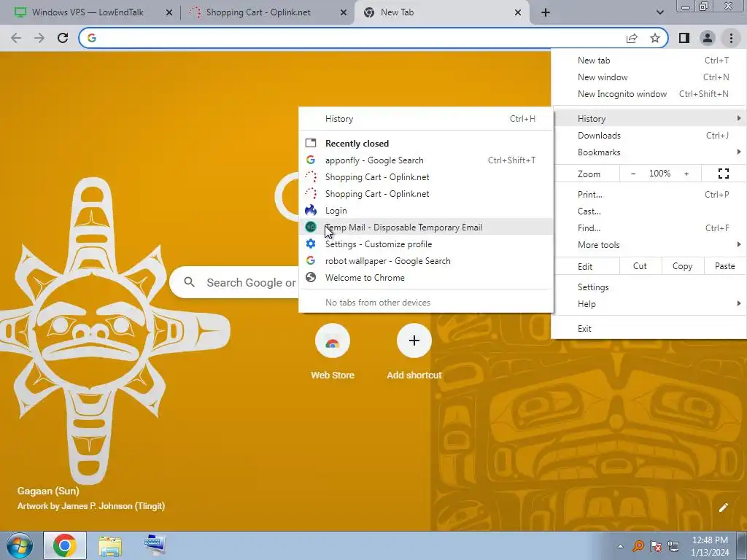
Task: Expand the Help submenu
Action: 649,304
